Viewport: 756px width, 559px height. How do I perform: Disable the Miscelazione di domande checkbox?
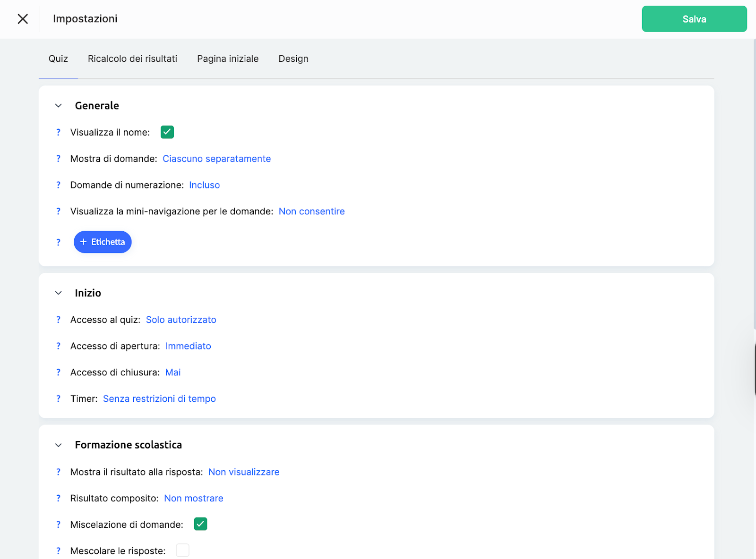click(x=200, y=524)
